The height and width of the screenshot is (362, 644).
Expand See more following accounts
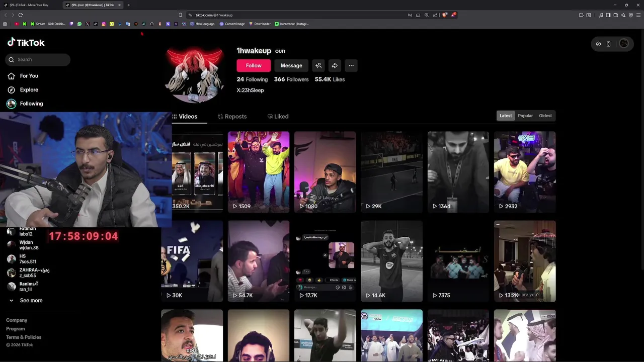tap(26, 300)
